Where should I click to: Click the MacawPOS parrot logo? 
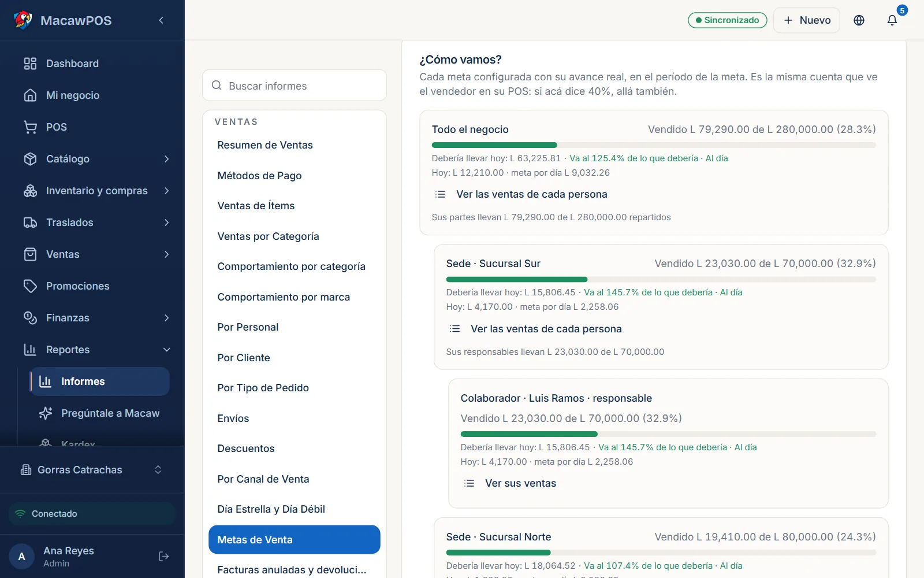coord(23,20)
